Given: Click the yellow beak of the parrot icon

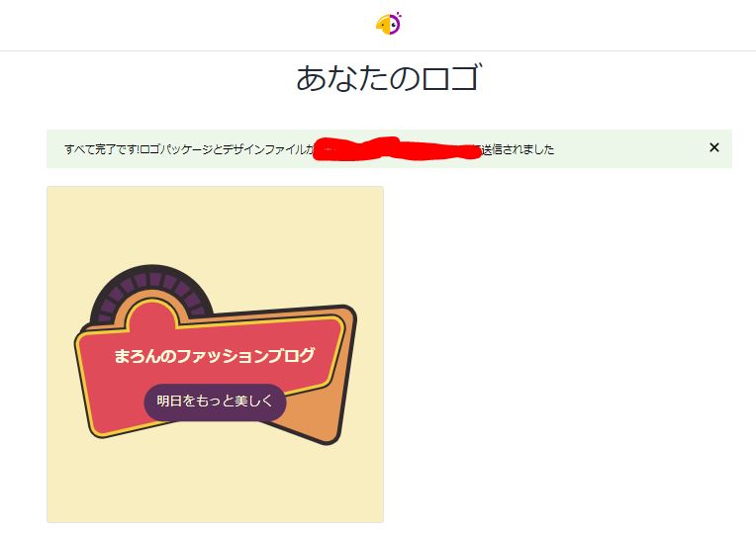Looking at the screenshot, I should (x=383, y=26).
